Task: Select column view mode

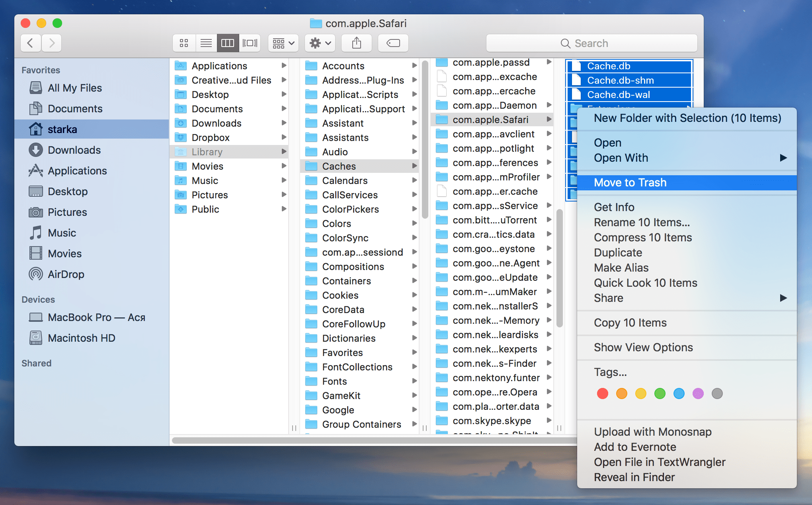Action: pyautogui.click(x=228, y=43)
